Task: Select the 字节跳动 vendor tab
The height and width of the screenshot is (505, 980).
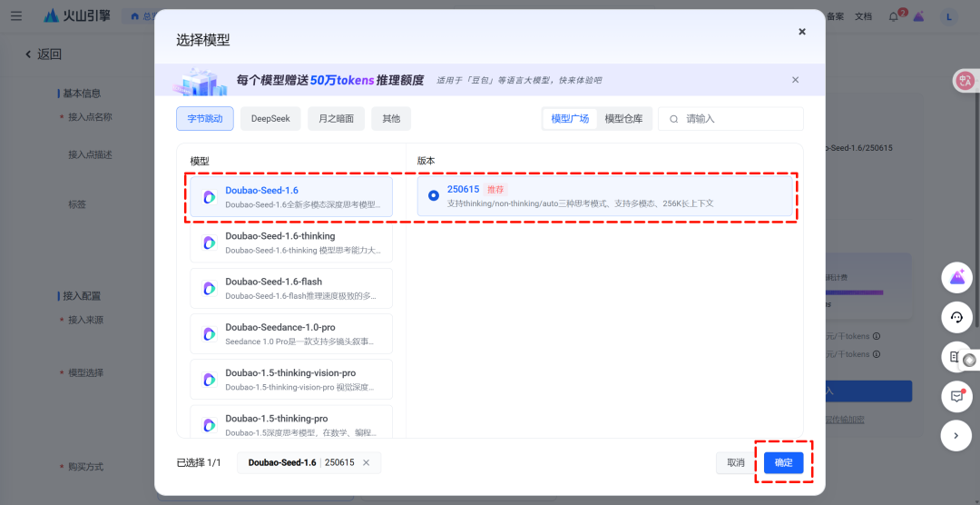Action: pos(205,118)
